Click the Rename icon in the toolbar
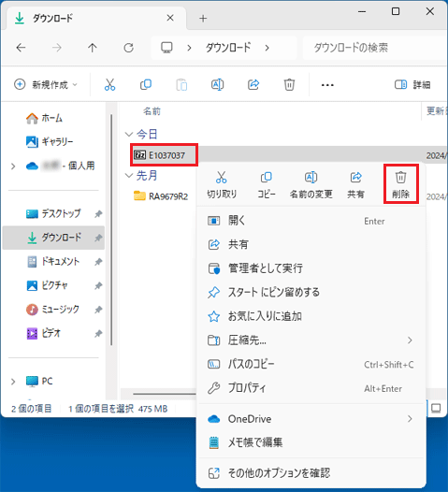The height and width of the screenshot is (492, 448). 217,85
